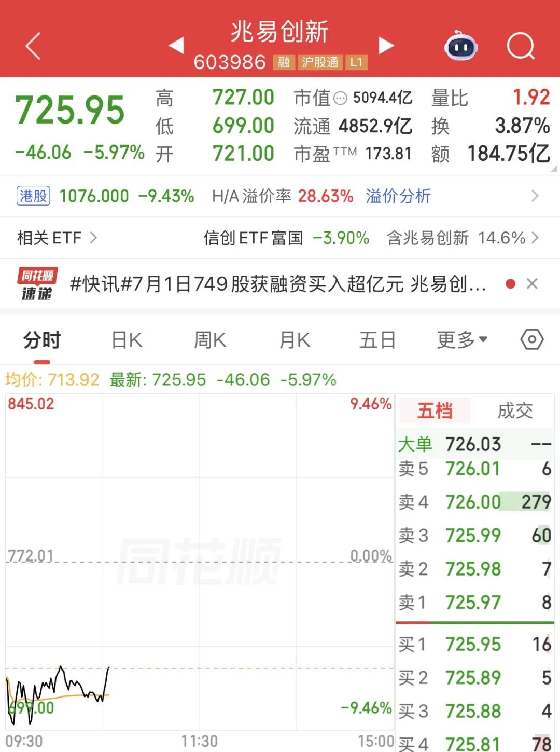
Task: Tap the 市值 info circle icon
Action: [x=340, y=98]
